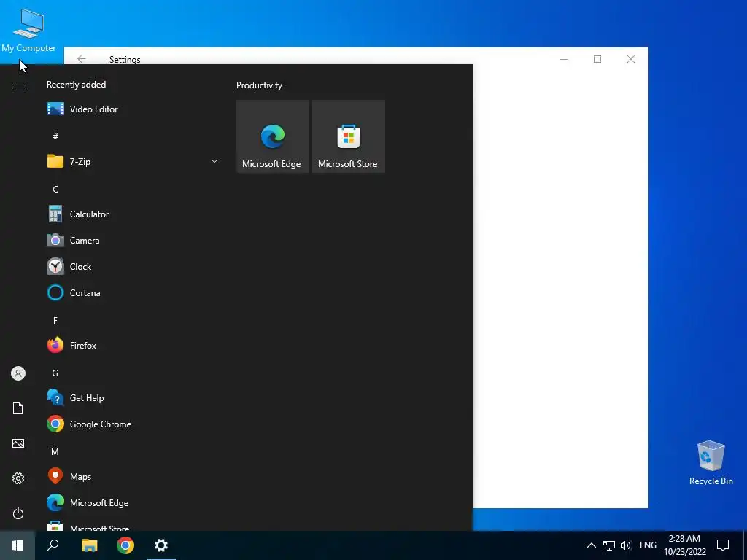Launch Firefox from the Start menu
The height and width of the screenshot is (560, 747).
pyautogui.click(x=133, y=345)
